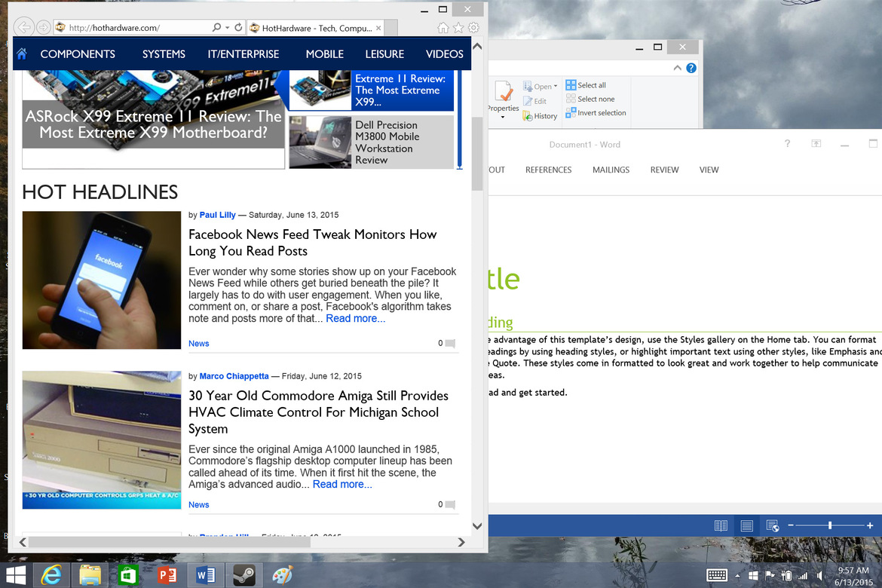
Task: Switch to VIEW tab in Word
Action: (709, 170)
